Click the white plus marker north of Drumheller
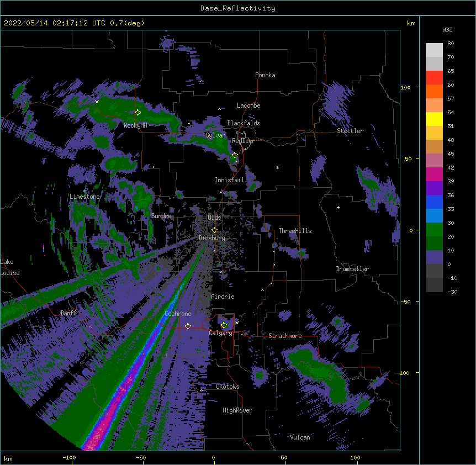476x465 pixels. 338,207
